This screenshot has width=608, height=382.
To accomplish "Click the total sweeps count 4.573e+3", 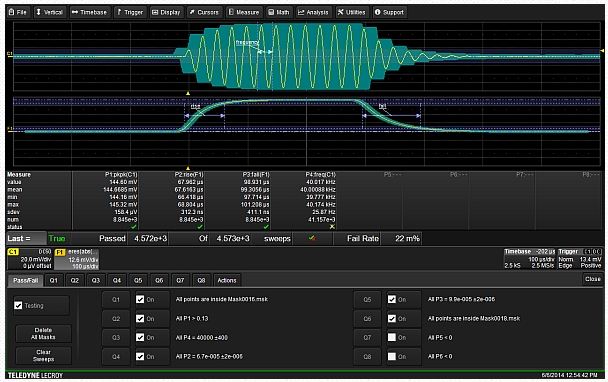I will [233, 239].
